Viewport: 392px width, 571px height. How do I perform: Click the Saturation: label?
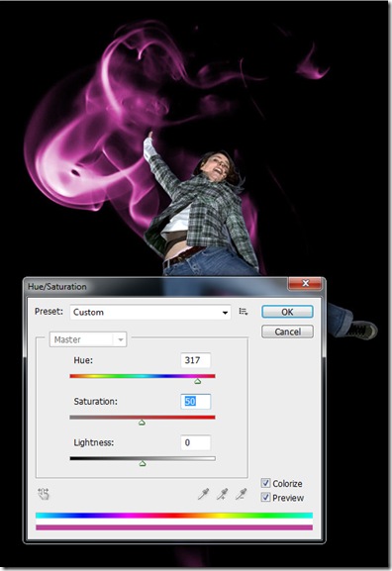95,402
